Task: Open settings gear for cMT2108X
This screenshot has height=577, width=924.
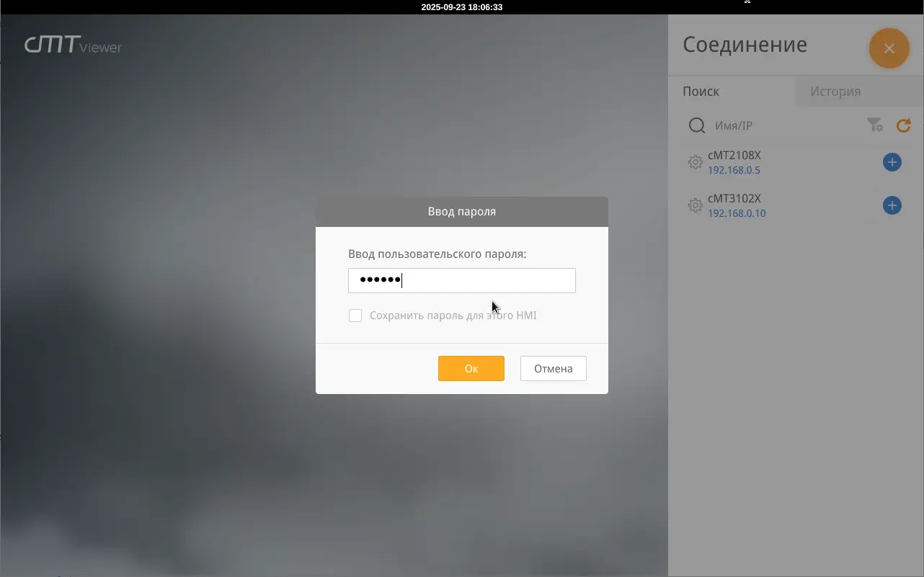Action: coord(695,163)
